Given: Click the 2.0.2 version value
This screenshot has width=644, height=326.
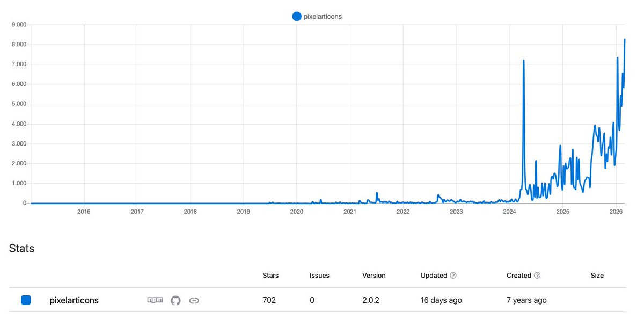Looking at the screenshot, I should tap(371, 300).
